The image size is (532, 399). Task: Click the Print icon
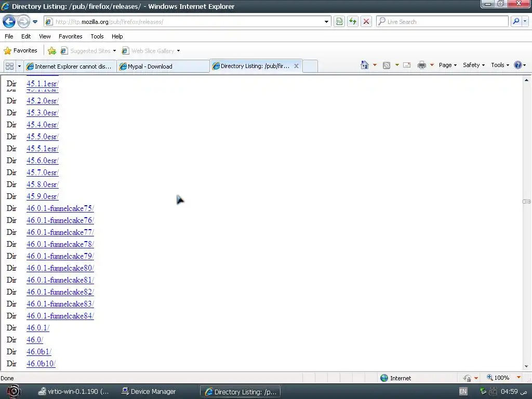point(422,65)
